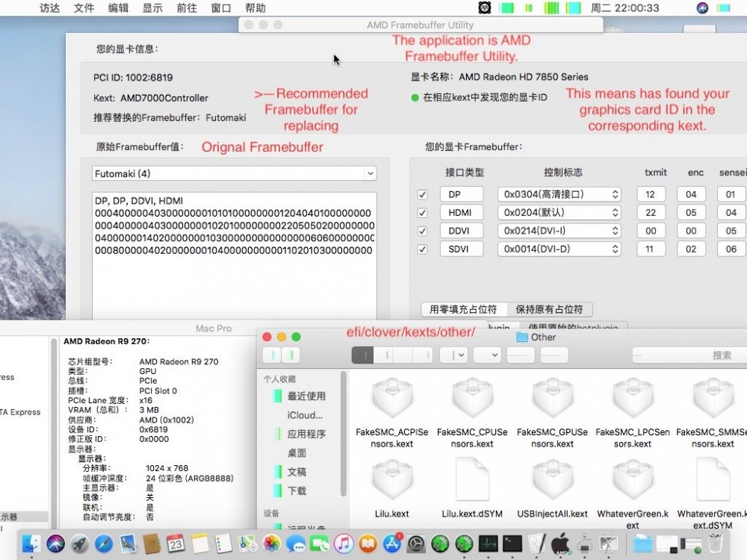Open the 访达 menu in the menu bar
The height and width of the screenshot is (560, 747).
click(49, 8)
